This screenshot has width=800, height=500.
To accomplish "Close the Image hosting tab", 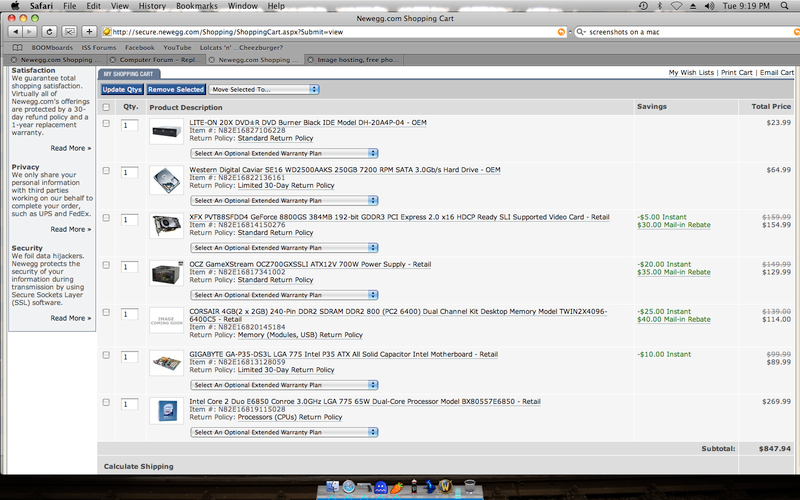I will 310,60.
